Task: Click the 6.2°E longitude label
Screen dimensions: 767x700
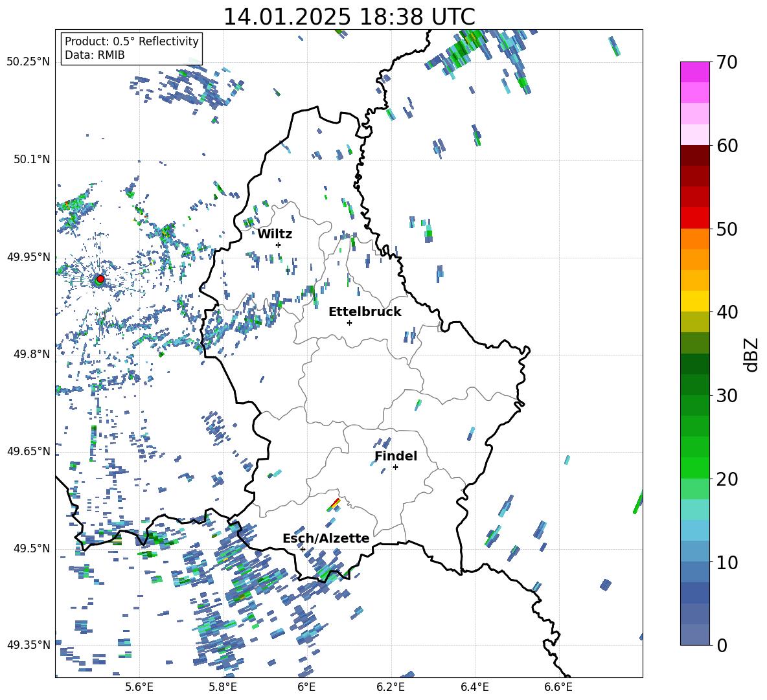Action: point(391,688)
